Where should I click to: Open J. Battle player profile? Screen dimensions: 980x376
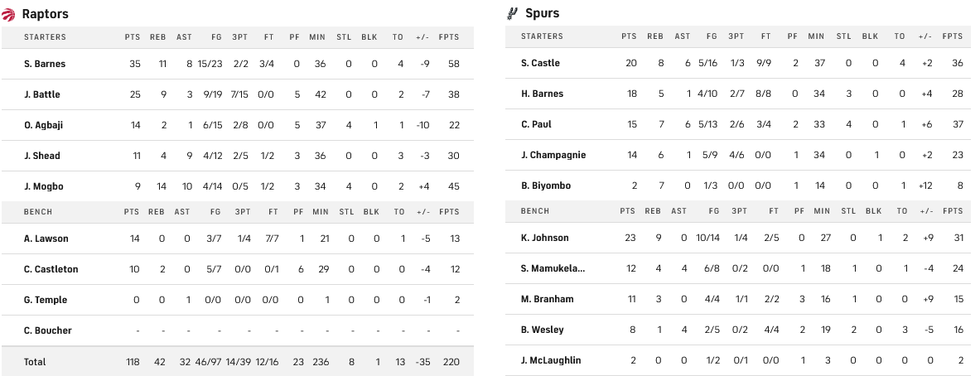[x=42, y=94]
